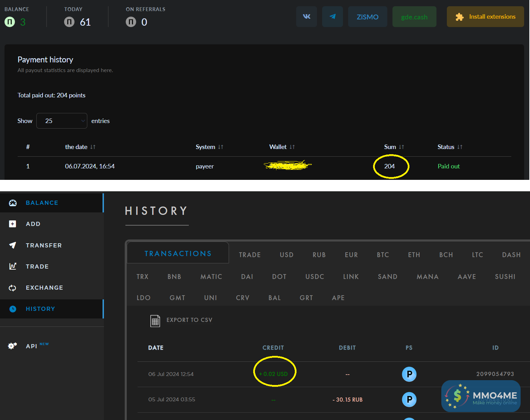The image size is (530, 420).
Task: Click the Transfer paper plane icon
Action: pos(12,245)
